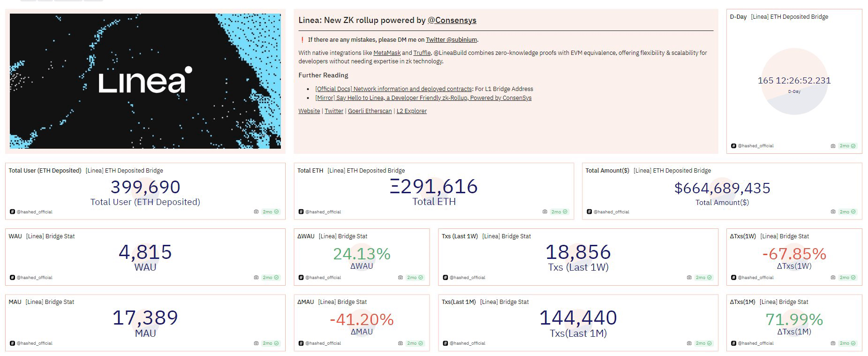This screenshot has height=356, width=868.
Task: Click the camera icon on the ΔMAU card
Action: [x=400, y=343]
